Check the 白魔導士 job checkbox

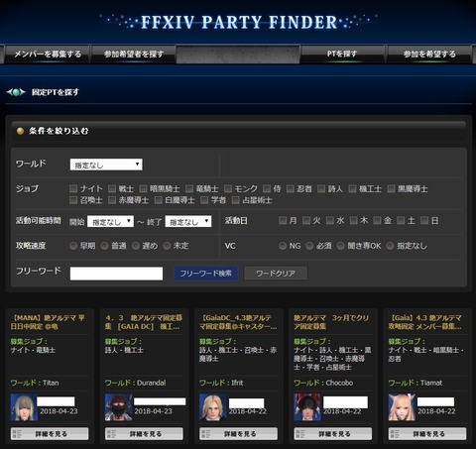tap(159, 200)
